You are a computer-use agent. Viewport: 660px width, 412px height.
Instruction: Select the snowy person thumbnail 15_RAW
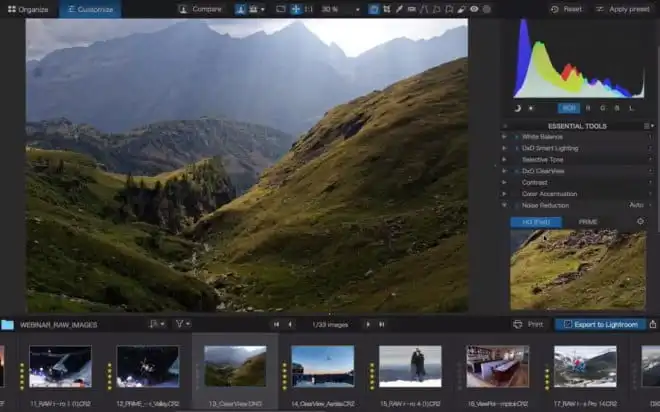click(410, 366)
